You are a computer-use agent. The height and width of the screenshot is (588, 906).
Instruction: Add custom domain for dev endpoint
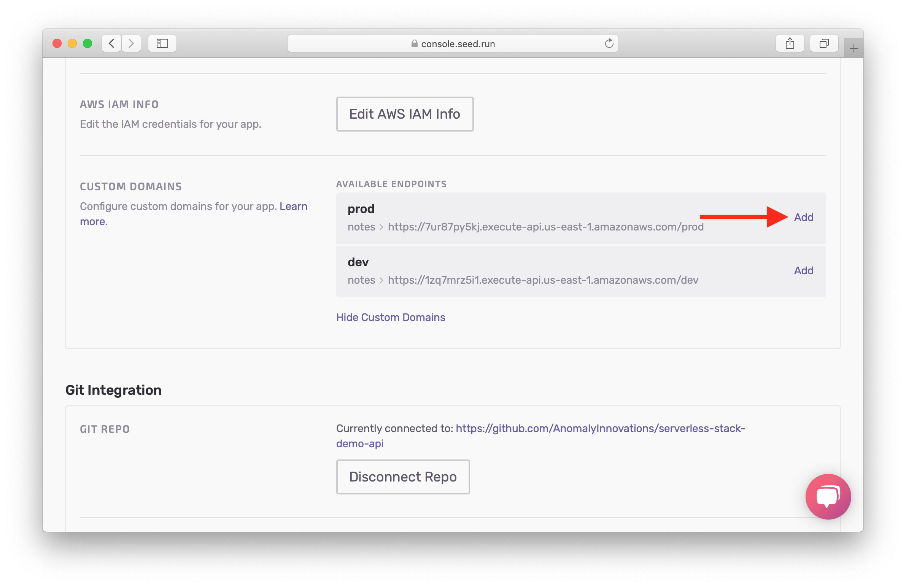click(803, 270)
